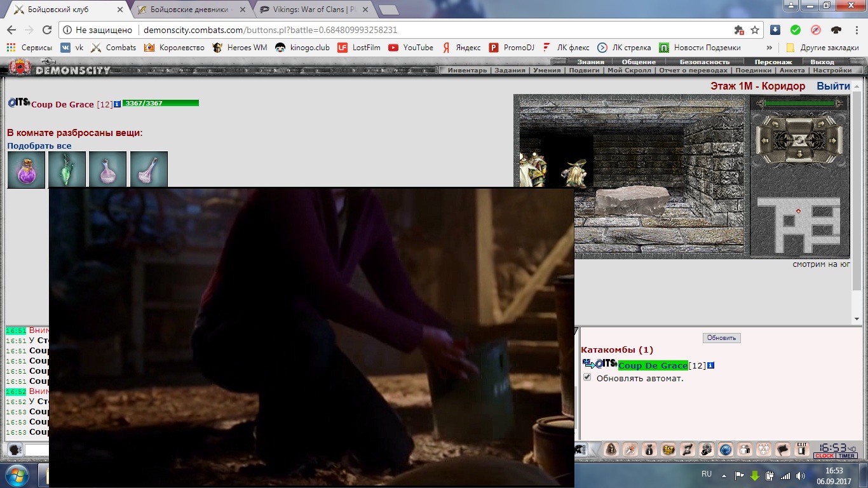Pick up the purple potion bottle
The height and width of the screenshot is (488, 868).
pos(26,170)
